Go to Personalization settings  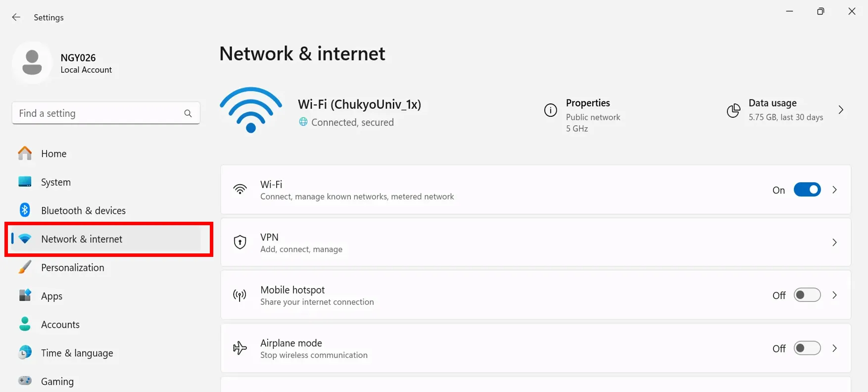click(x=73, y=268)
